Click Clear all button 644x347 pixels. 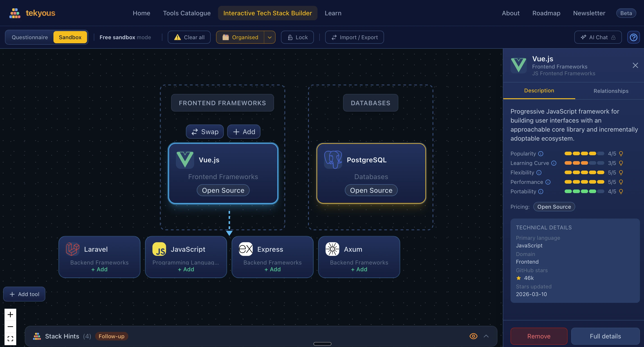click(x=189, y=37)
